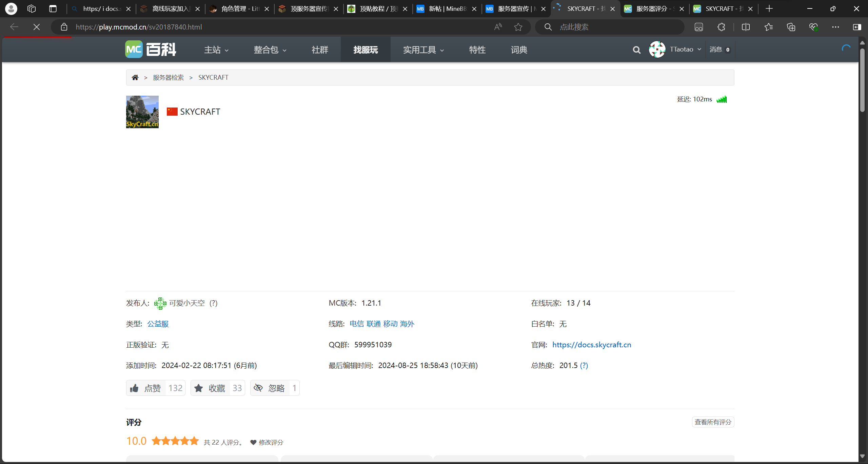Click the 可爱小天空 publisher name
868x464 pixels.
coord(187,303)
